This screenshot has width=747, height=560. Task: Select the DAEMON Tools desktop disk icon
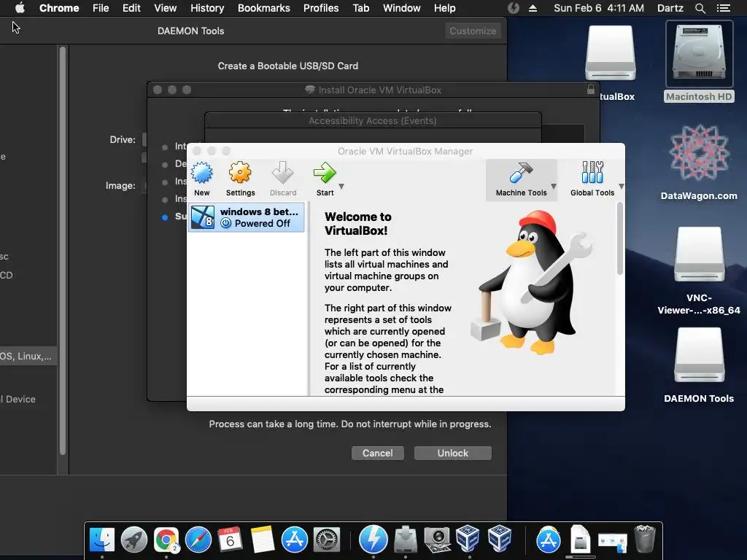click(x=699, y=366)
